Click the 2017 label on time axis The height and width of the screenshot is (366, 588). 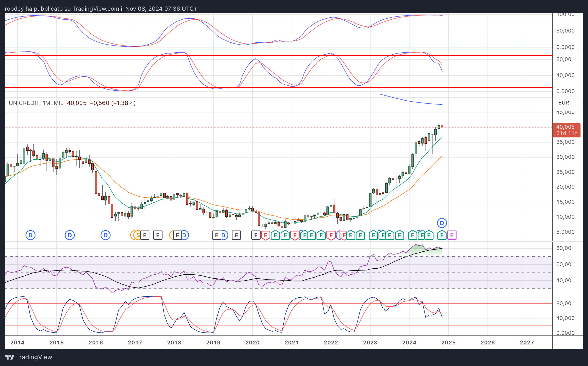(x=135, y=342)
